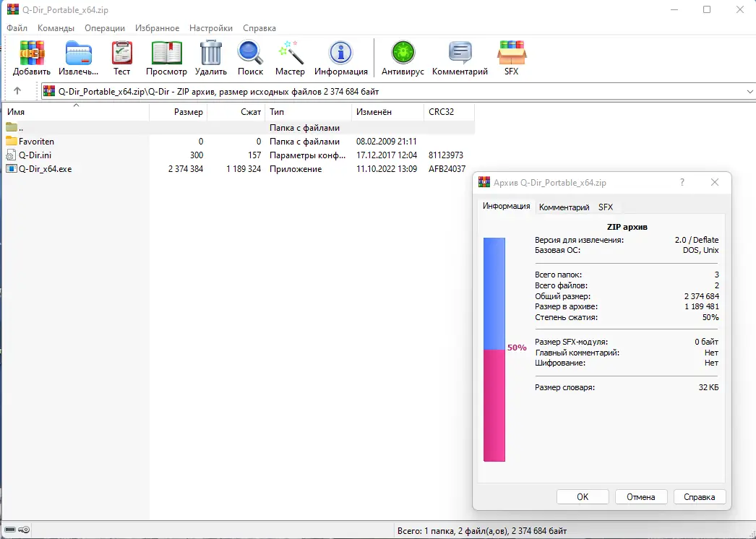
Task: Open the Настройки menu
Action: coord(211,28)
